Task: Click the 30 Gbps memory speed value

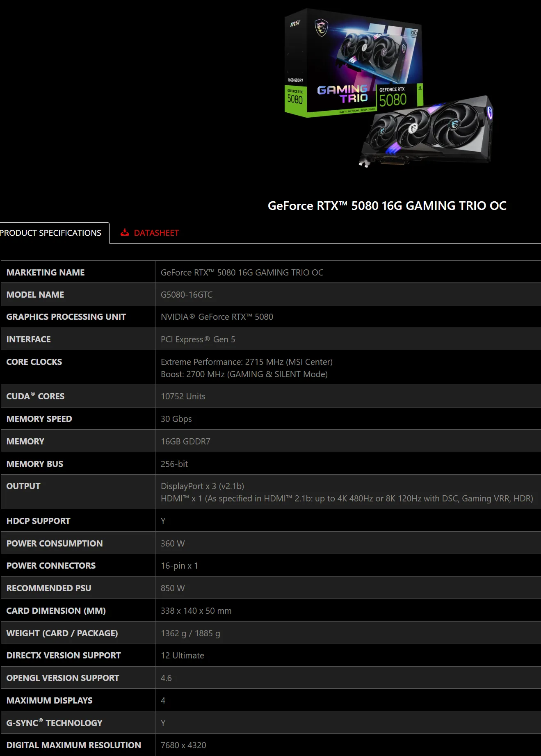Action: coord(176,419)
